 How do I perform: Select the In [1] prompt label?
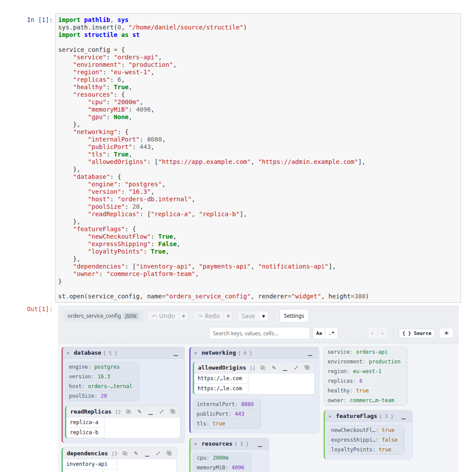40,20
